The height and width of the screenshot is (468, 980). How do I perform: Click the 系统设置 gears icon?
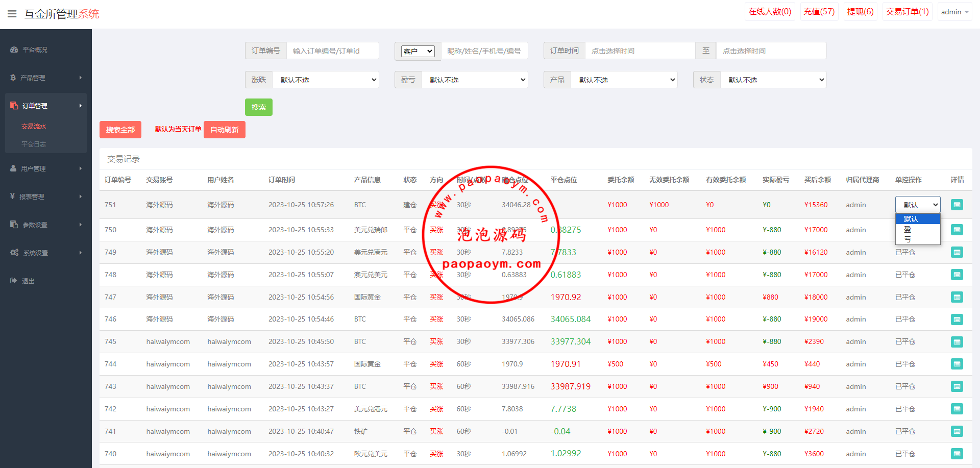tap(14, 253)
